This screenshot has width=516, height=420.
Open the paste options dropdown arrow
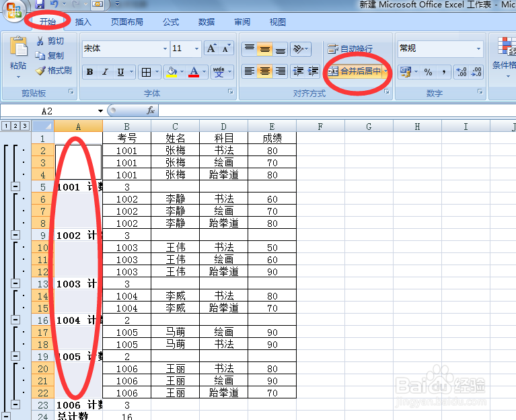click(18, 77)
